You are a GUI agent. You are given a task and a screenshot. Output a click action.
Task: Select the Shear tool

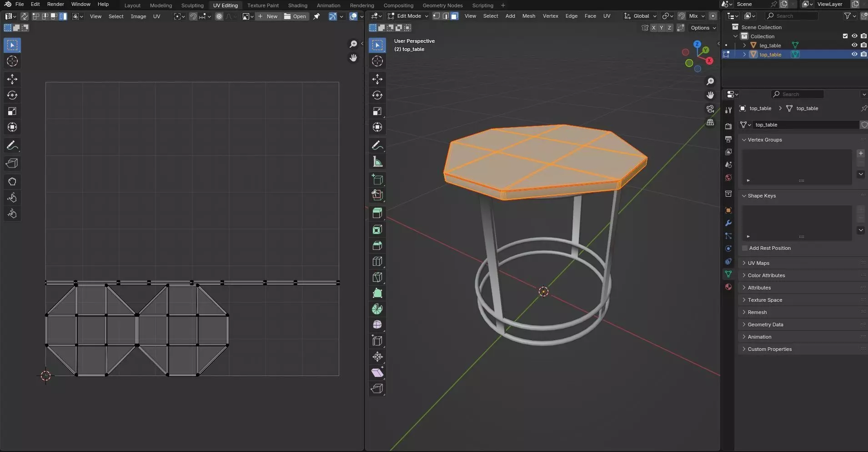click(x=377, y=373)
